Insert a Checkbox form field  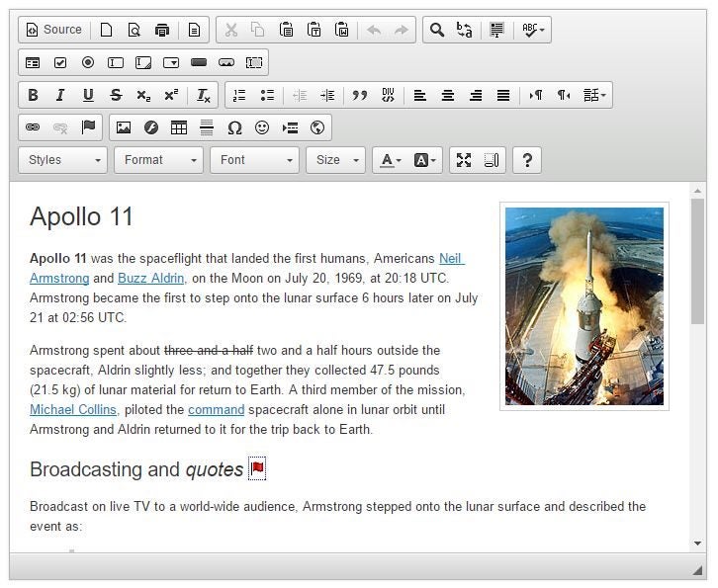(60, 62)
